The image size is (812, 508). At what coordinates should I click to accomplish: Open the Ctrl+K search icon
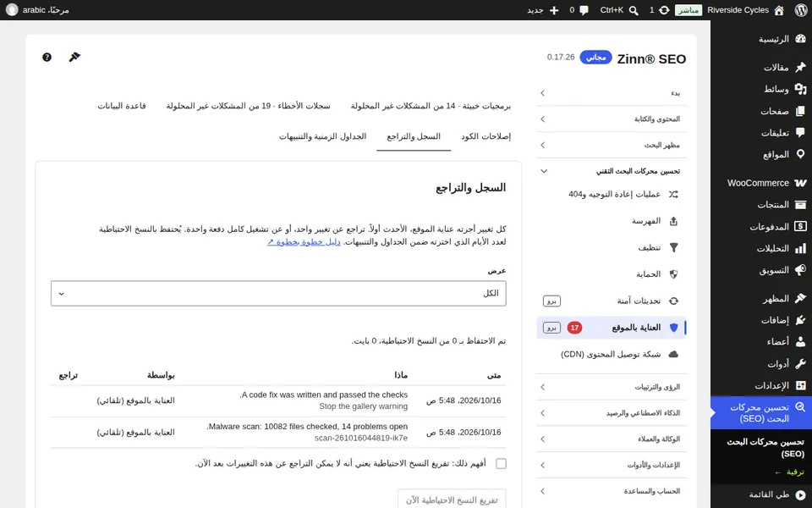[x=634, y=10]
